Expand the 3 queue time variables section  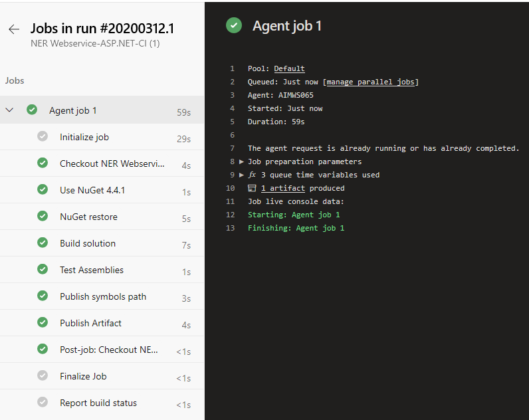(242, 175)
